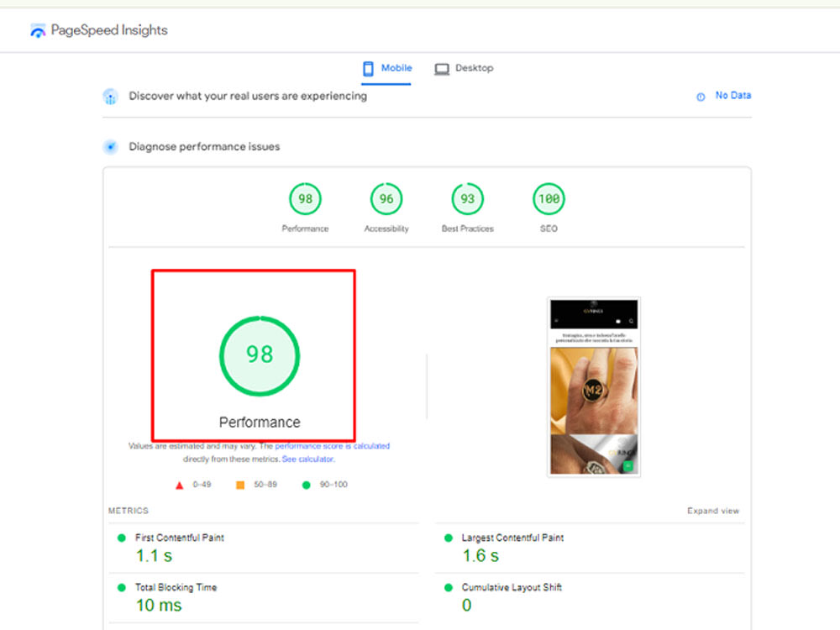
Task: Click the desktop monitor icon
Action: pos(442,69)
